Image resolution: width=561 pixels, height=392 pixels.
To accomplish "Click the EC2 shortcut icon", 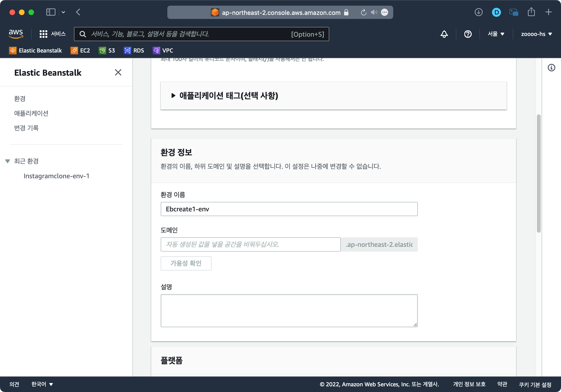I will point(74,50).
